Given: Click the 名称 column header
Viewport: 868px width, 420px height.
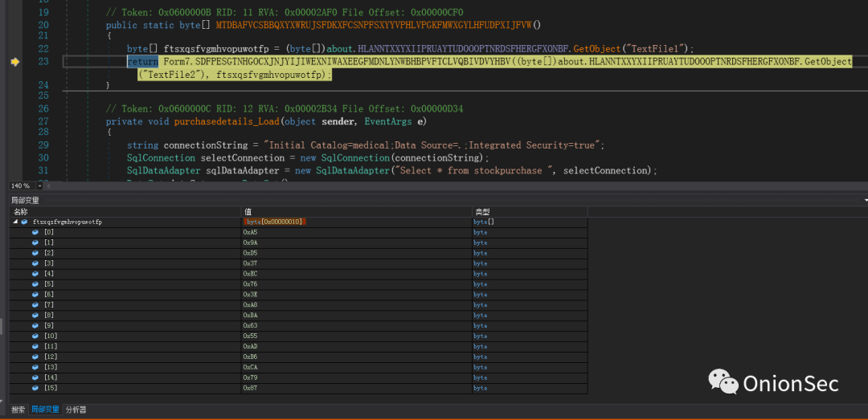Looking at the screenshot, I should (x=125, y=212).
